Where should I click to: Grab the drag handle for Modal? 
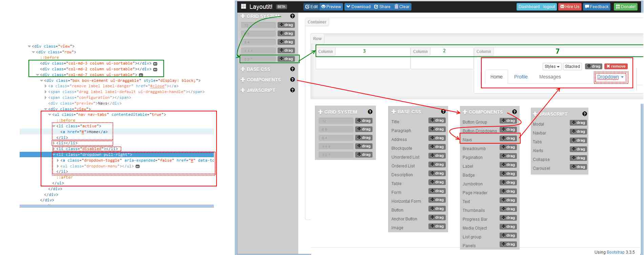tap(578, 123)
